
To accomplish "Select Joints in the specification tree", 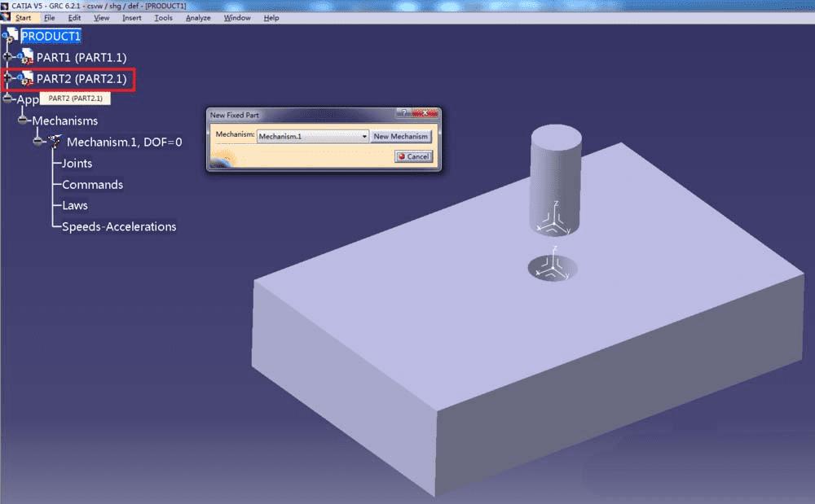I will point(77,163).
